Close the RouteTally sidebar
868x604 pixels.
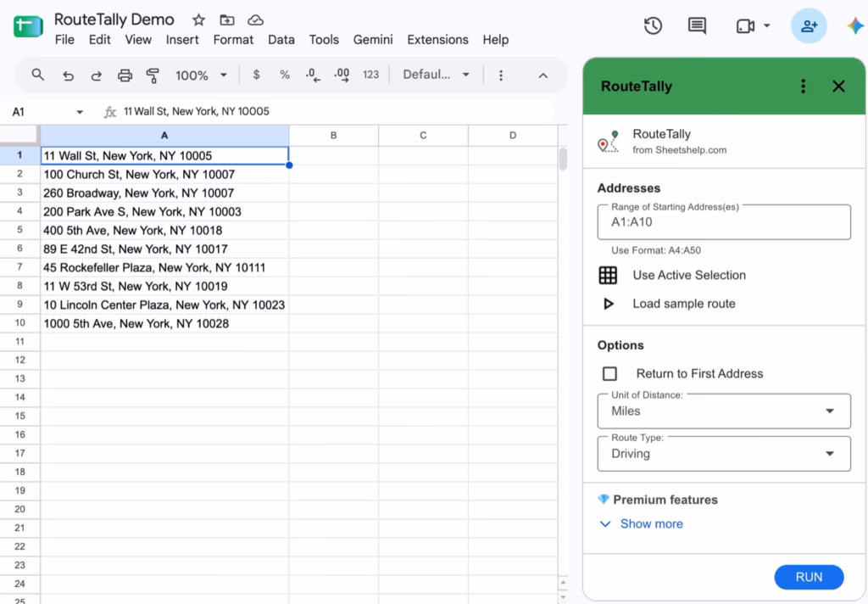[838, 86]
